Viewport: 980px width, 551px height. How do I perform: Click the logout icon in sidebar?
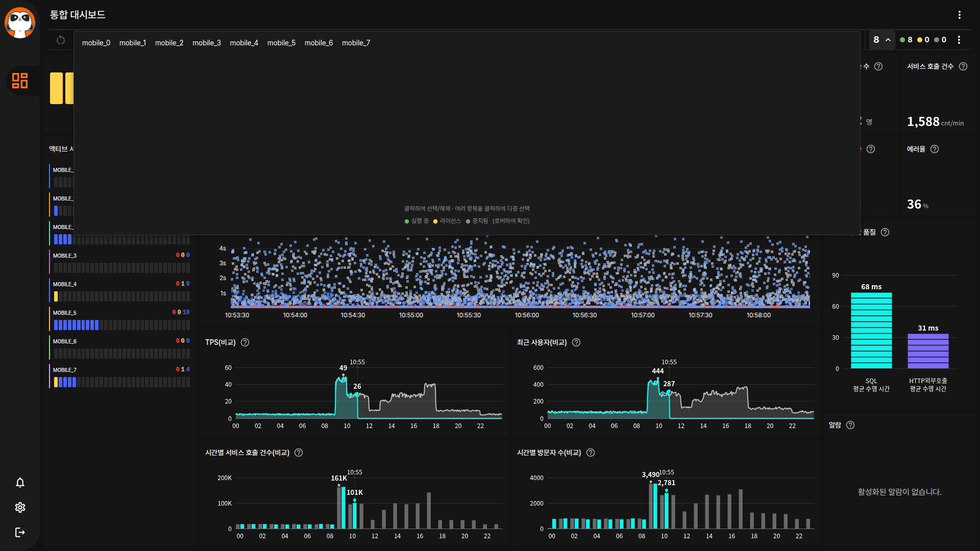click(x=20, y=532)
